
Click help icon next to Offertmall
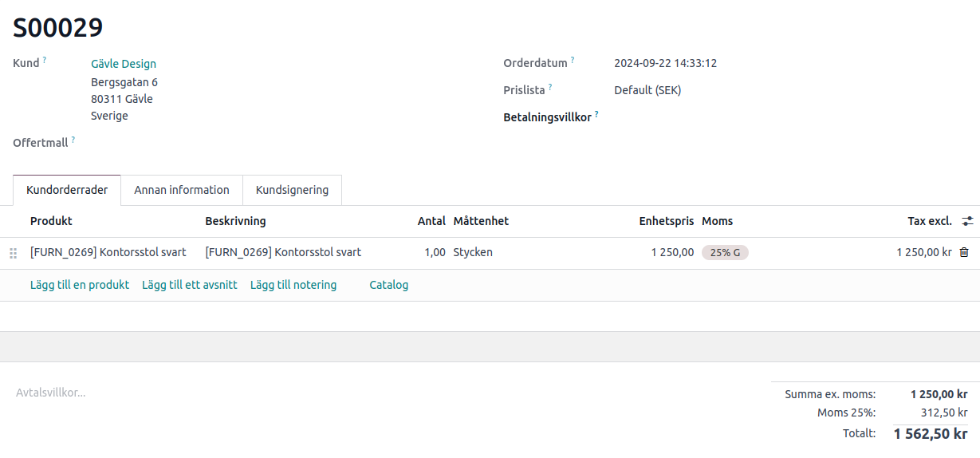click(x=73, y=140)
